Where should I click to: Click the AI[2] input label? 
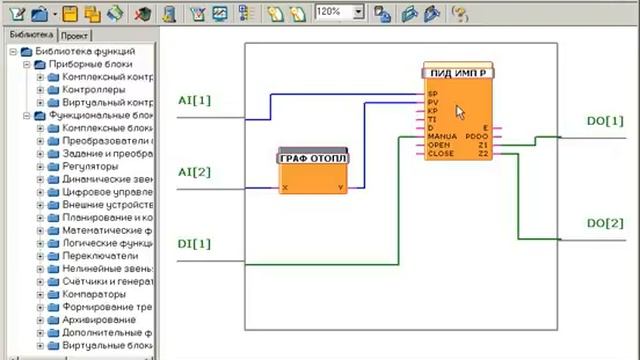click(194, 172)
